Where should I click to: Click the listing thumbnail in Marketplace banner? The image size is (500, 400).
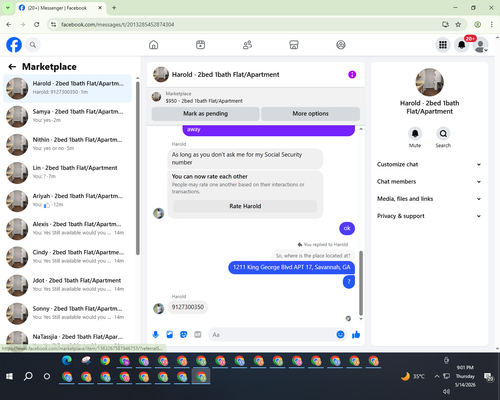click(x=156, y=97)
